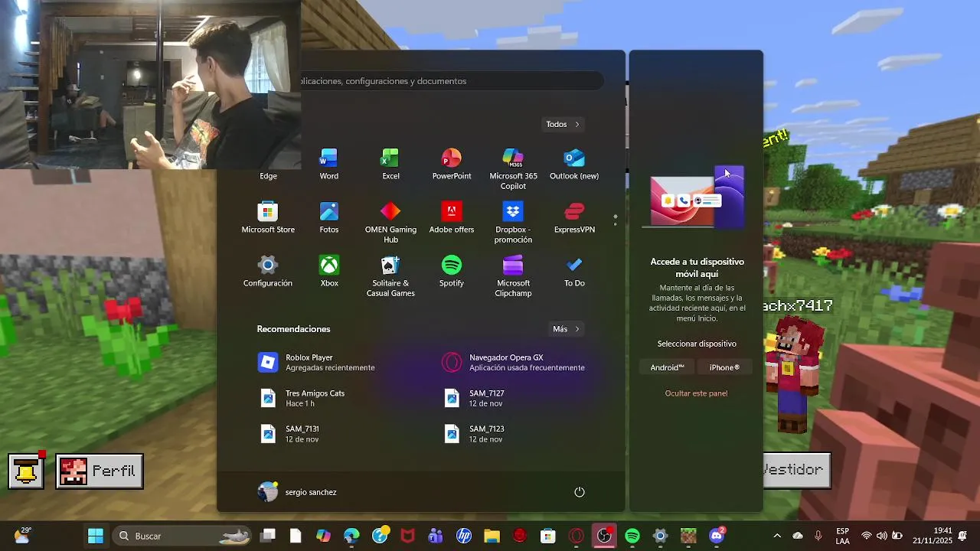Expand Todos to show all apps
Screen dimensions: 980x551
[x=563, y=124]
